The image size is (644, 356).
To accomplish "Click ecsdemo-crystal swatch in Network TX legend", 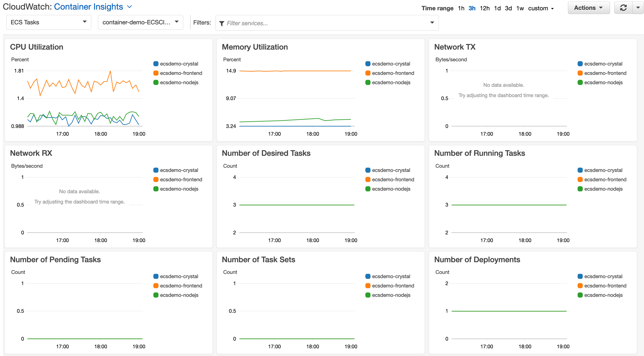I will [580, 64].
